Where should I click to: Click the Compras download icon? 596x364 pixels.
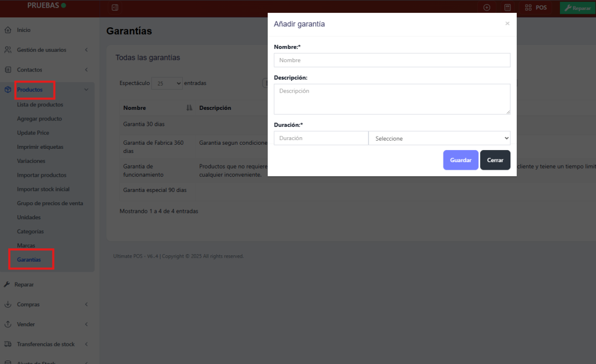tap(8, 304)
